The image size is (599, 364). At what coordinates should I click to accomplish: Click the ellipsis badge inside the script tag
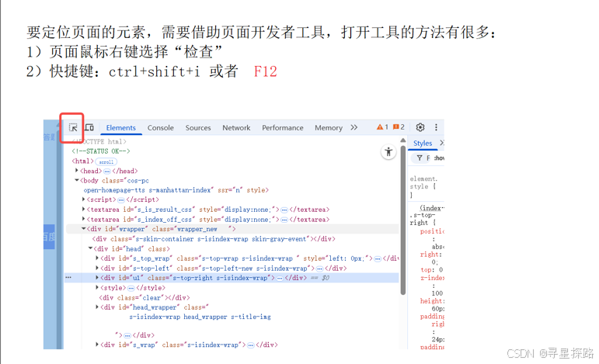tap(120, 200)
